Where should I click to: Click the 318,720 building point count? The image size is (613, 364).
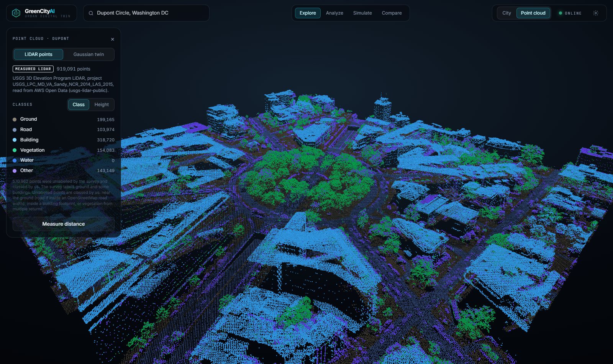tap(106, 140)
